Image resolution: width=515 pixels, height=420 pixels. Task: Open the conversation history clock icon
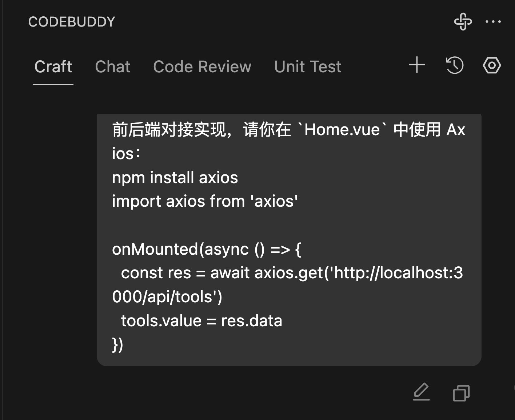455,65
